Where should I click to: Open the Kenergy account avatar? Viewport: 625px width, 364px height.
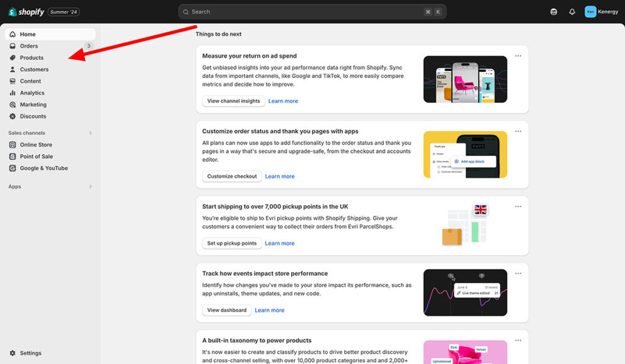[590, 12]
